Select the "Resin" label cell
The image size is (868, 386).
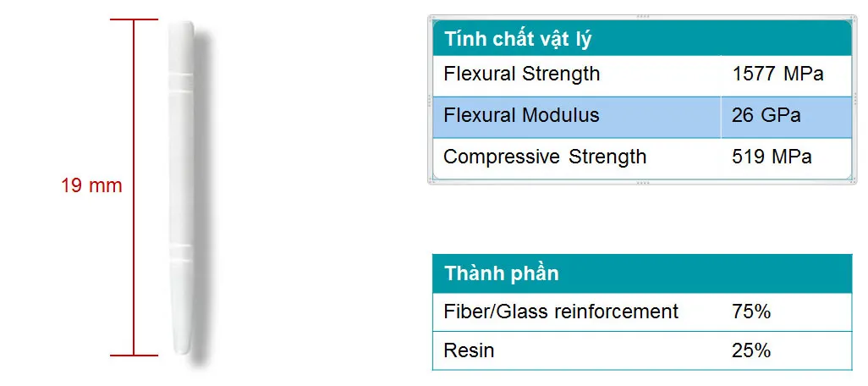coord(470,350)
